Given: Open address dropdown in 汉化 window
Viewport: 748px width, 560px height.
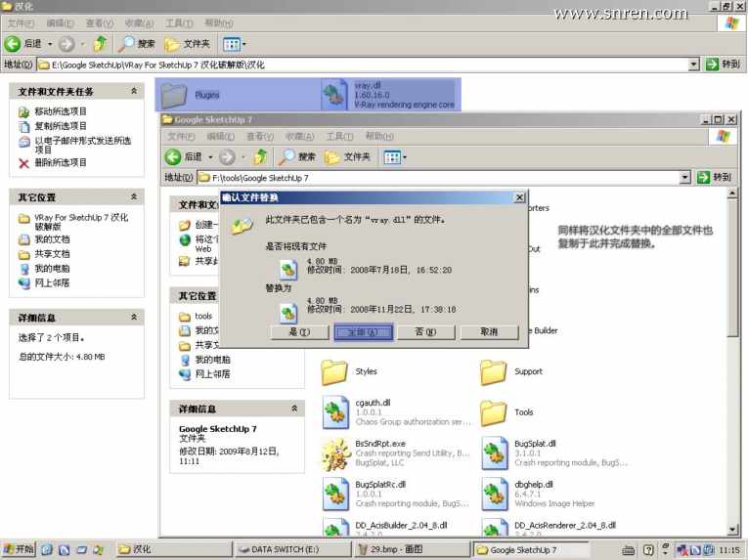Looking at the screenshot, I should [x=694, y=64].
